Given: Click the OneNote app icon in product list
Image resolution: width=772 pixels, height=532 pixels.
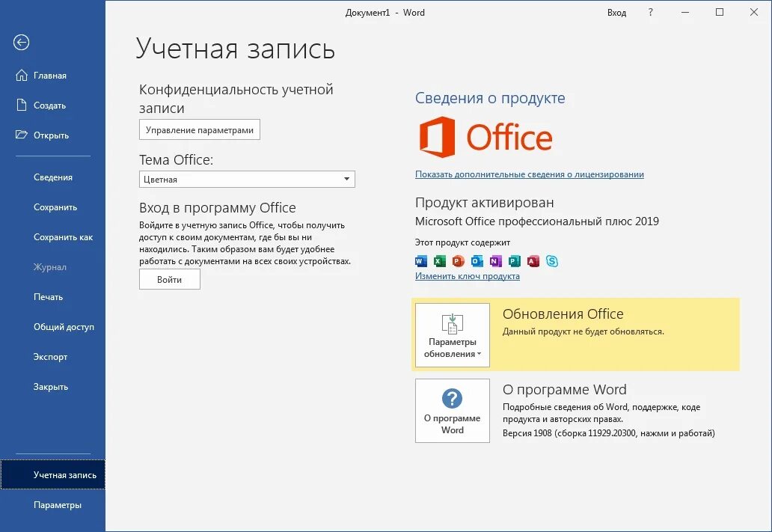Looking at the screenshot, I should click(496, 261).
